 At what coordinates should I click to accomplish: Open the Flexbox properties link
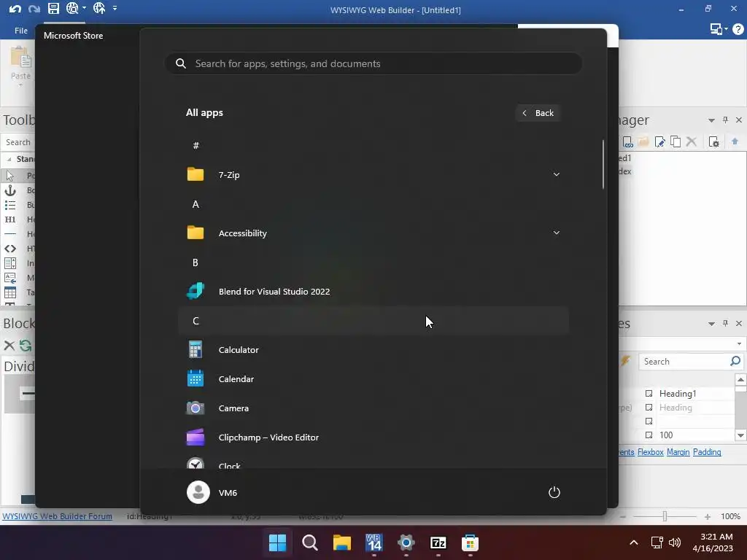[650, 452]
